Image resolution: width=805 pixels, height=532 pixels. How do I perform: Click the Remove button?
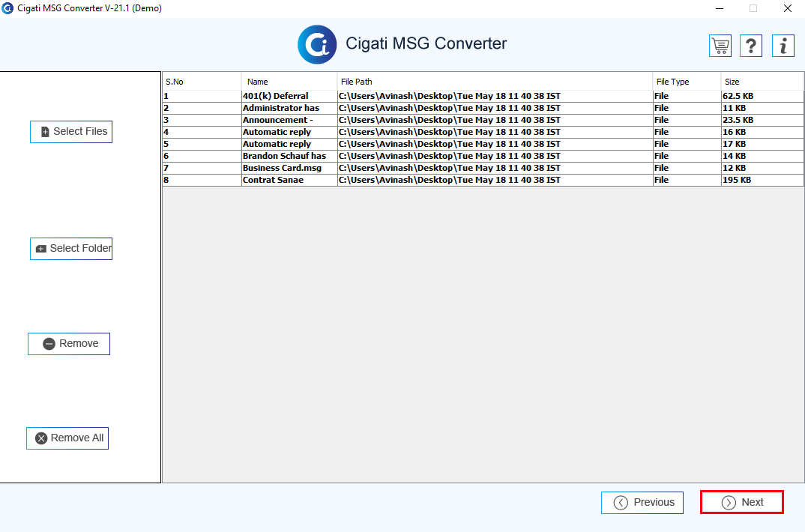tap(69, 344)
